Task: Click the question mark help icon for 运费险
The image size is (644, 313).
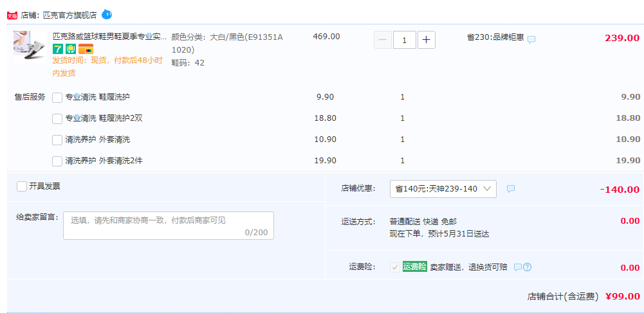Action: (x=528, y=267)
